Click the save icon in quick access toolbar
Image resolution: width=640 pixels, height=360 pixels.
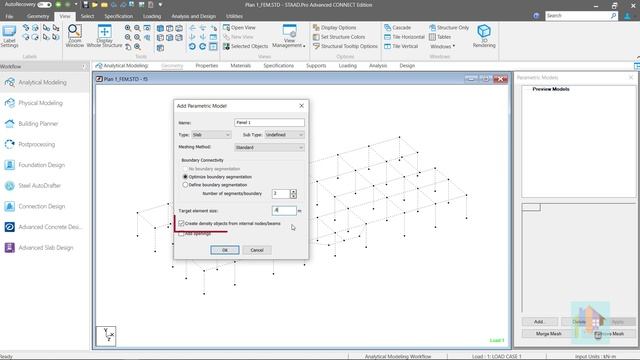85,5
